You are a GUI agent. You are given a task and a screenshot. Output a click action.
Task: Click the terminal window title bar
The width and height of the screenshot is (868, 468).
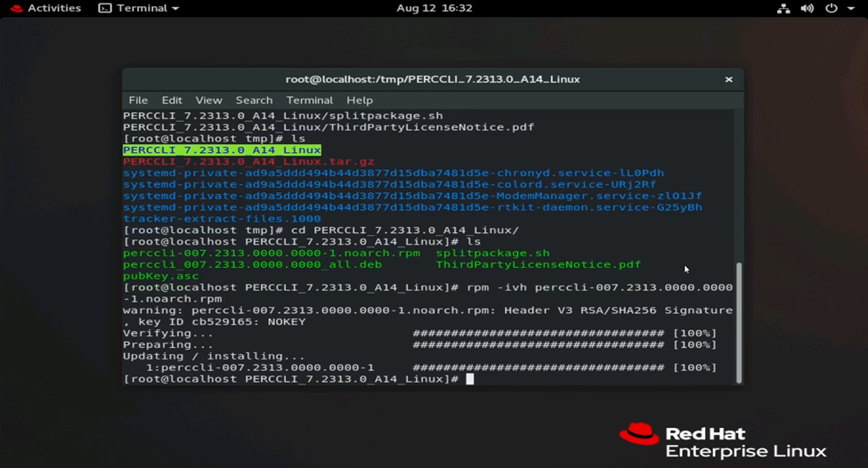click(433, 80)
